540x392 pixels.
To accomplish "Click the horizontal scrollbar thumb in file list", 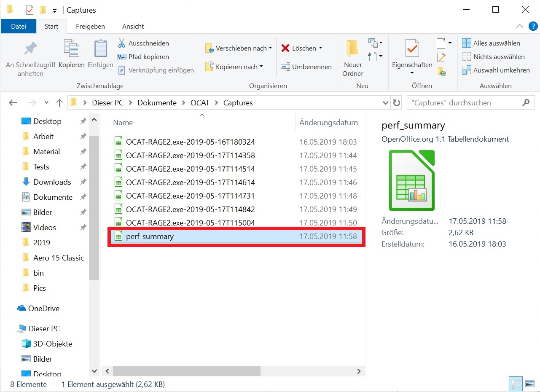I will click(x=187, y=371).
